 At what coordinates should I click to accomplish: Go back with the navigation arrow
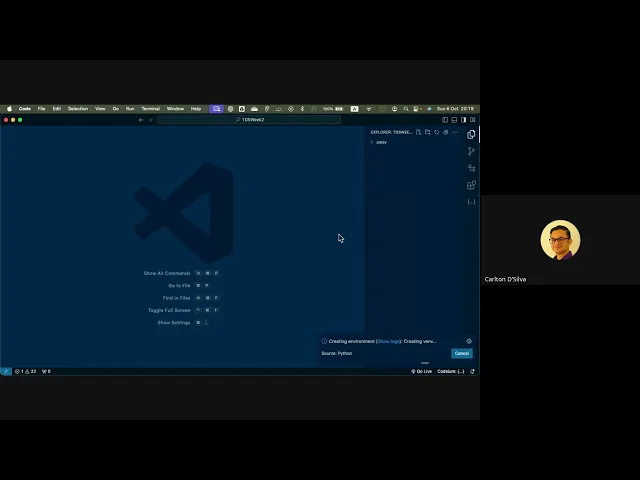click(x=141, y=120)
